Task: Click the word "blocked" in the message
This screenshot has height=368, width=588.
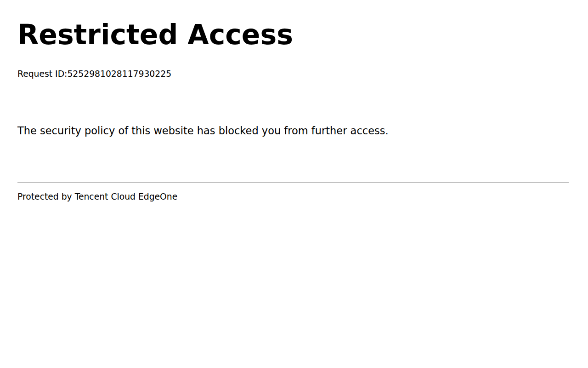Action: click(x=238, y=131)
